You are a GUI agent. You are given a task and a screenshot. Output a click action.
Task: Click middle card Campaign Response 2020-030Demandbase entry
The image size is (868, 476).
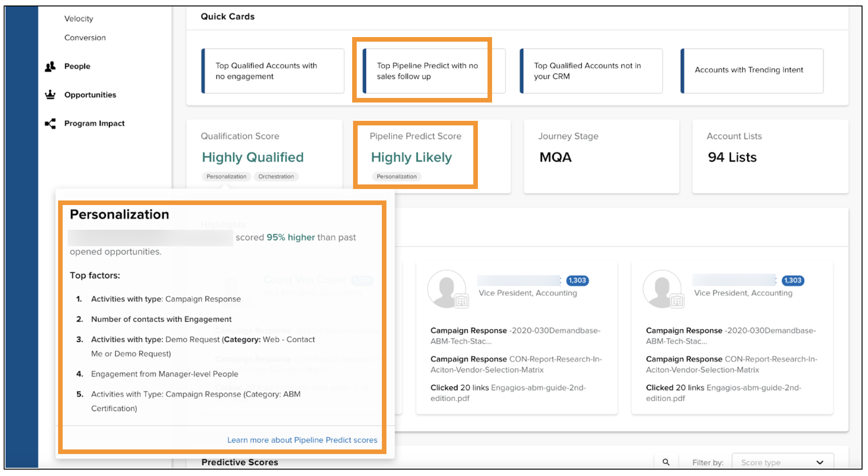click(x=515, y=336)
